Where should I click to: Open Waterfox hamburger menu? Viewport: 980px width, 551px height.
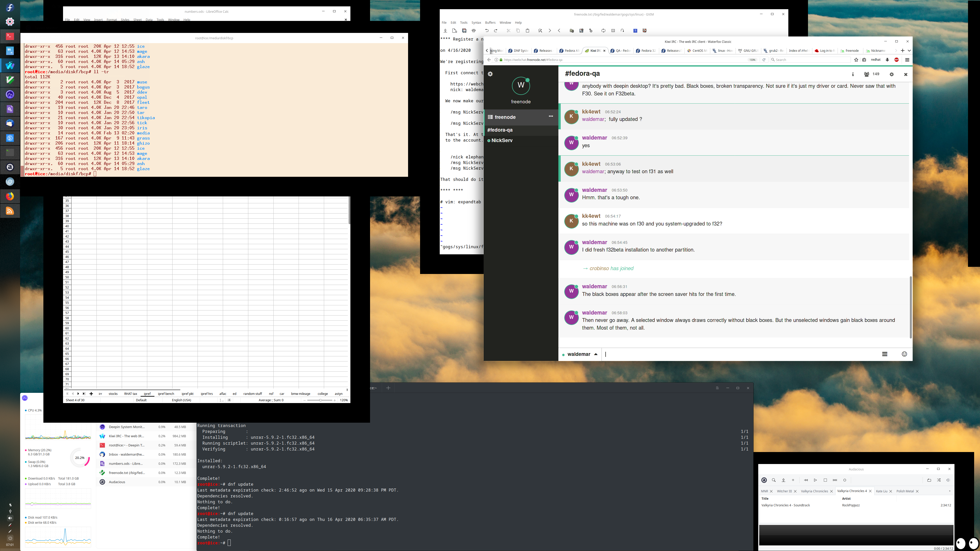tap(907, 60)
